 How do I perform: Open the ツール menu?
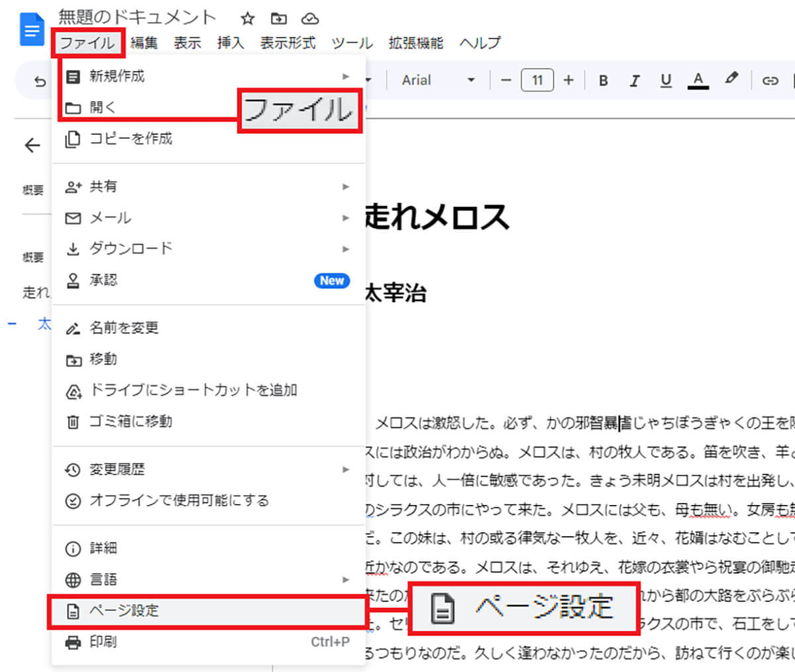[352, 43]
